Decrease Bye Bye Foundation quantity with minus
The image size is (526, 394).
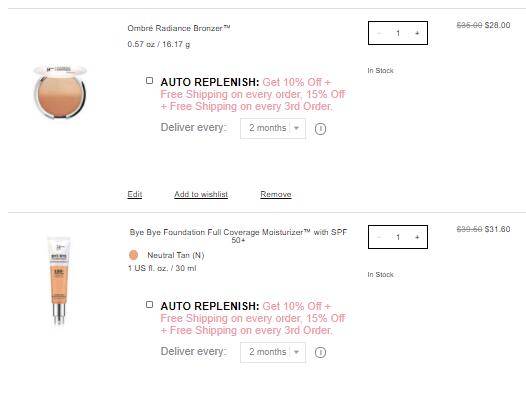click(379, 237)
